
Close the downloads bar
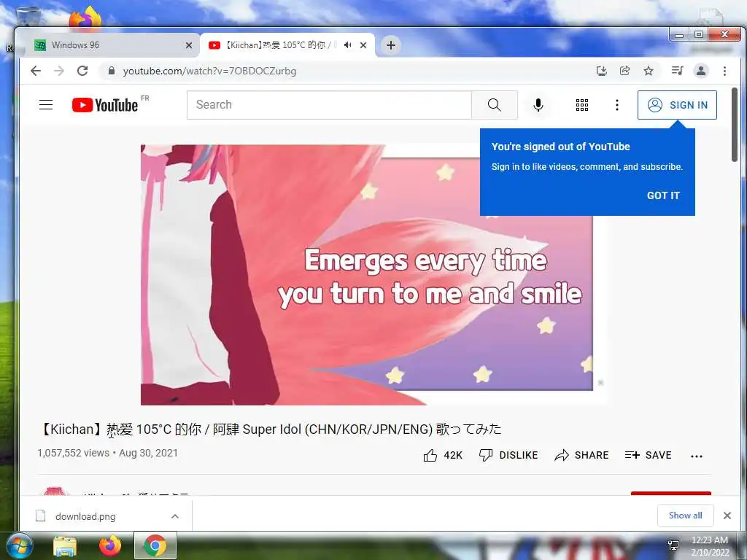727,516
